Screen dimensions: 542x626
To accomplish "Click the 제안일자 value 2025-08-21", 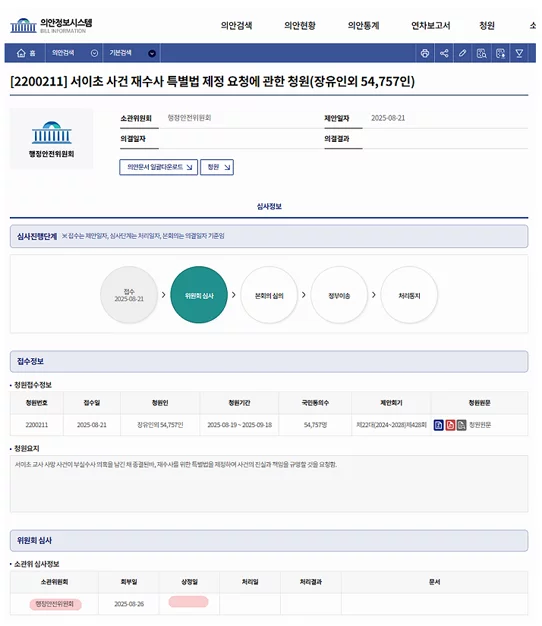I will [388, 118].
